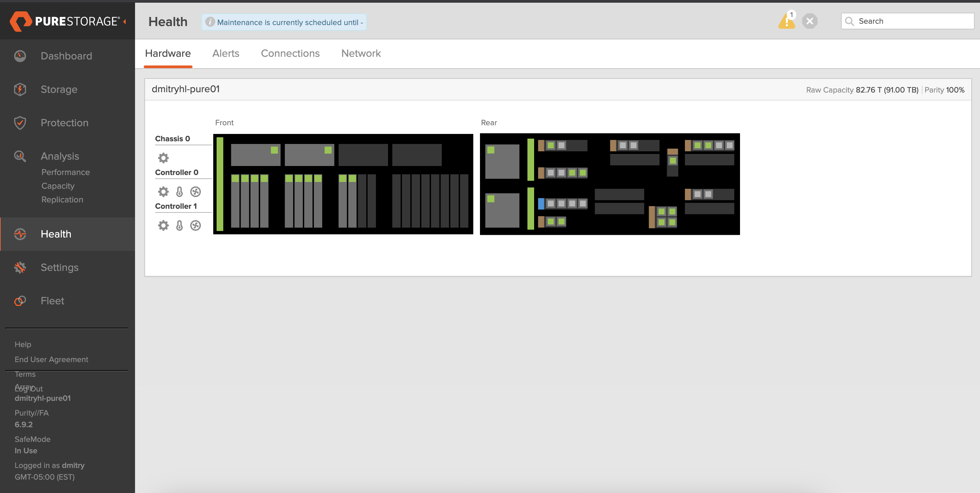This screenshot has height=493, width=980.
Task: Click Chassis 0 gear icon
Action: [x=163, y=158]
